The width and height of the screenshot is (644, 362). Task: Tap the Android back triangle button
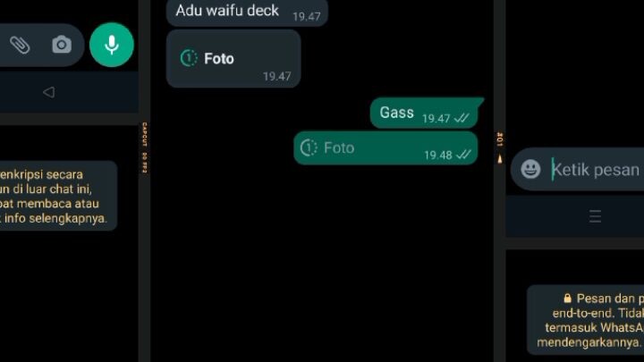49,92
